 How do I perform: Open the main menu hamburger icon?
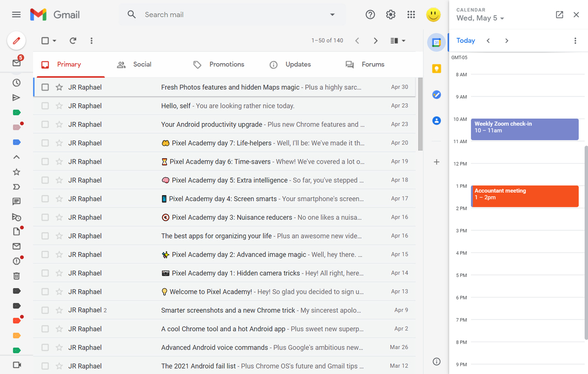(16, 15)
